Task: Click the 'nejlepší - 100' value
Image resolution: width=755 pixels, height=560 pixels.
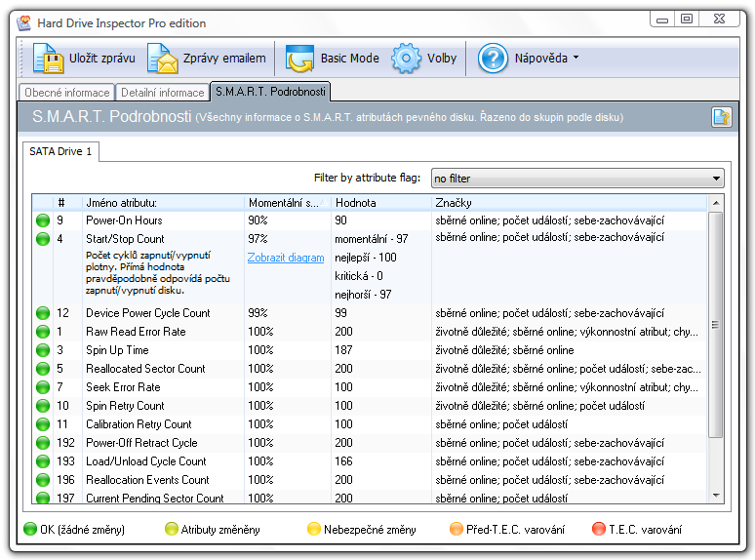Action: (x=366, y=258)
